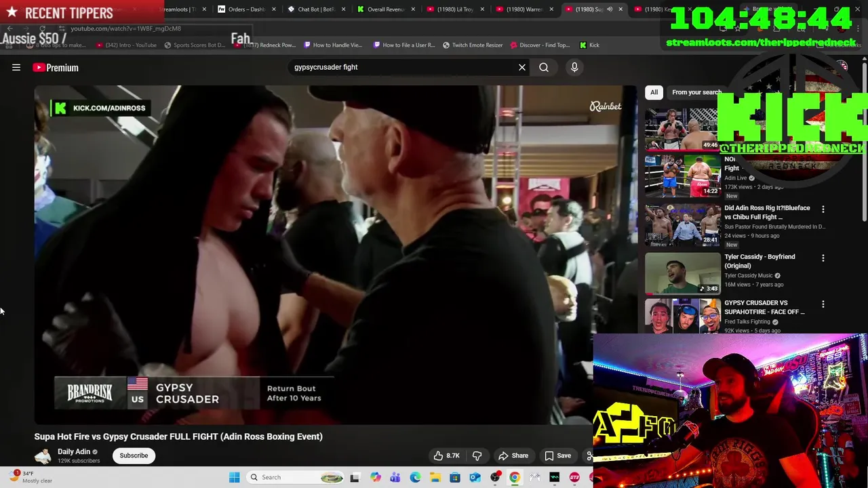Screen dimensions: 868x488
Task: Open the Adin Live channel
Action: pyautogui.click(x=735, y=178)
